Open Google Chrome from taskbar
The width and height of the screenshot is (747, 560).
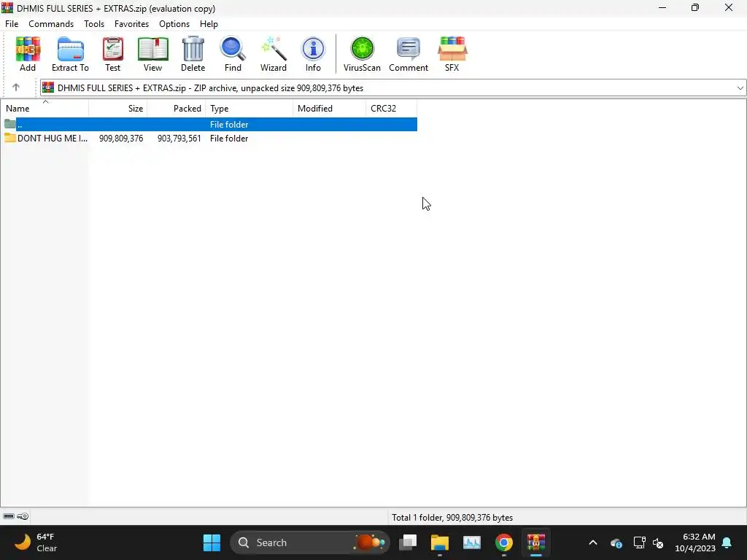(x=503, y=542)
